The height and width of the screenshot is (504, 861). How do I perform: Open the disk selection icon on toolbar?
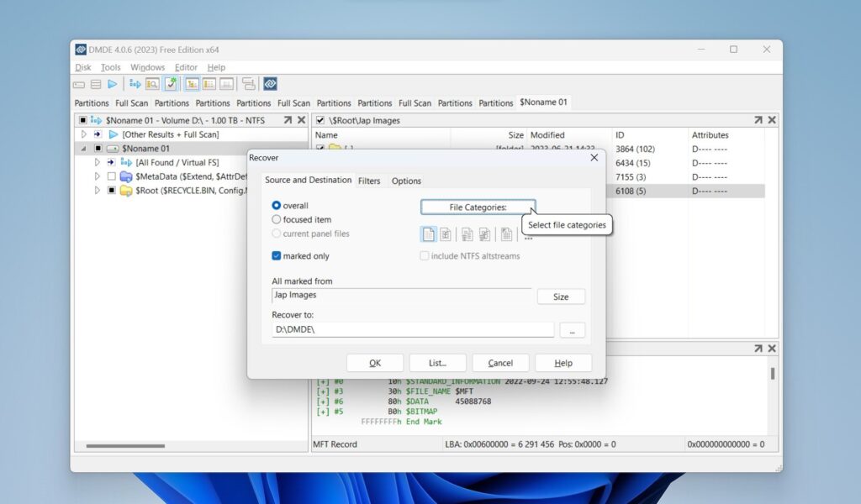point(78,83)
